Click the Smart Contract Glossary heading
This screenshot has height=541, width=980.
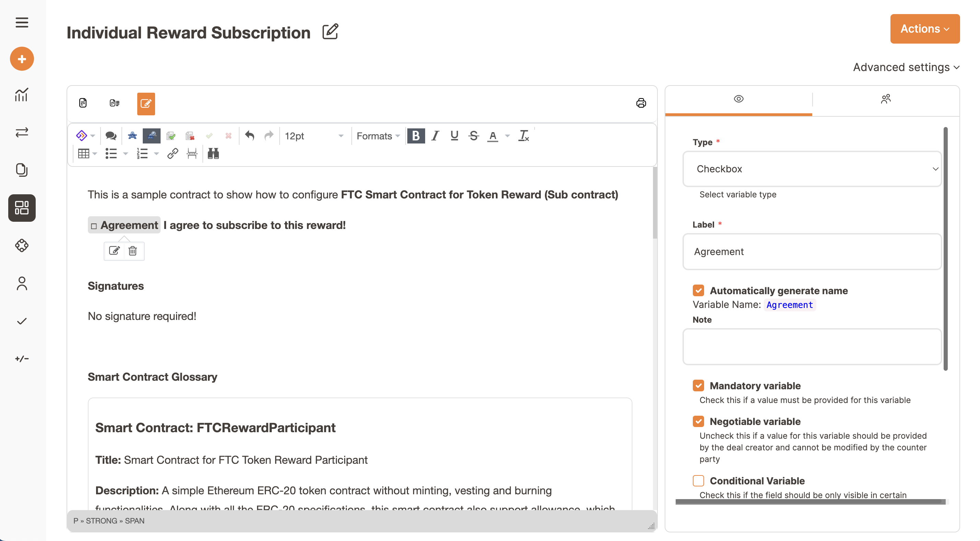152,377
